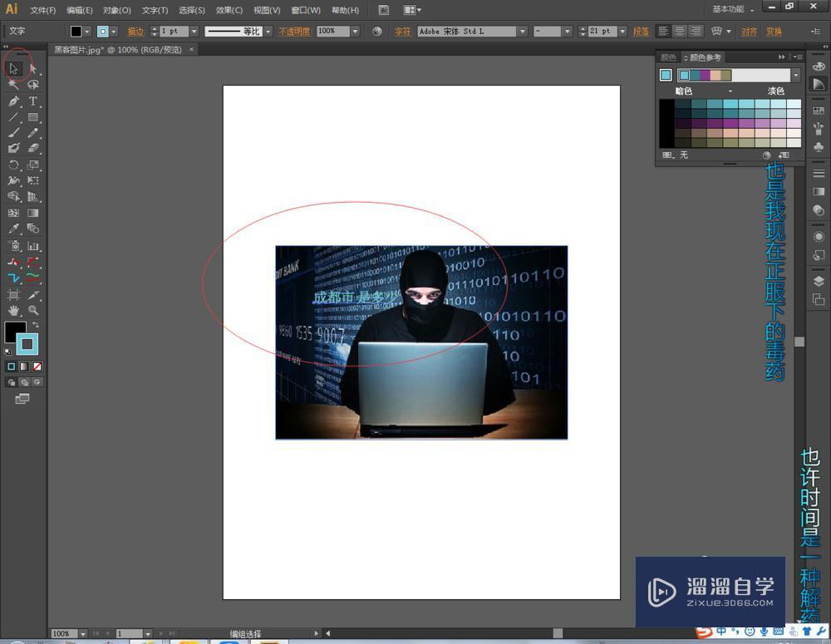Choose the Eraser tool

(33, 149)
